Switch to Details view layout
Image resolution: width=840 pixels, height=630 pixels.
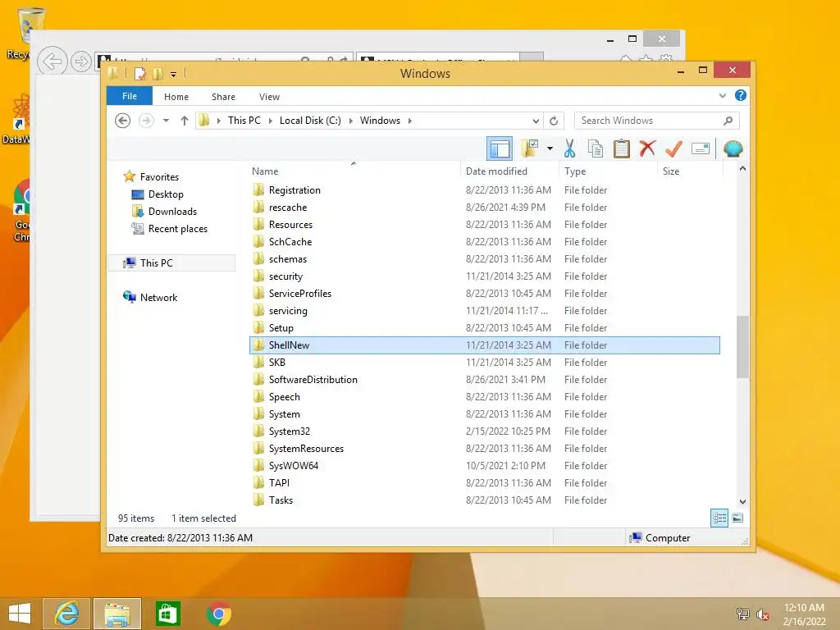coord(719,518)
